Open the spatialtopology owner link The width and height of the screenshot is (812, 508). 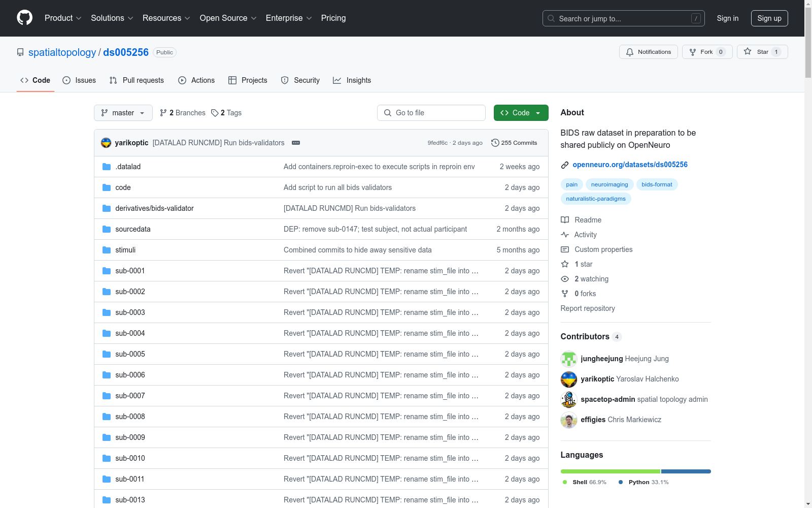pos(62,52)
